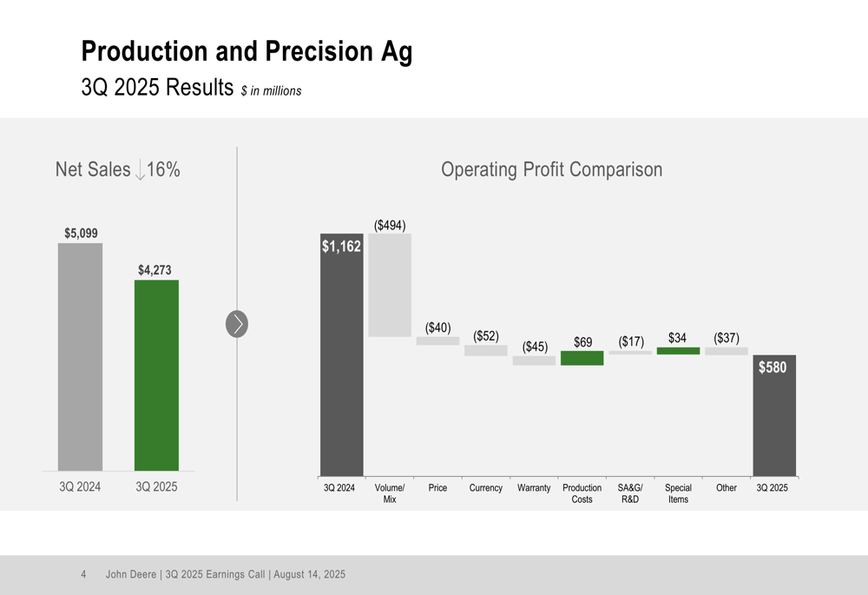Click the circular chevron arrow button

(x=237, y=324)
